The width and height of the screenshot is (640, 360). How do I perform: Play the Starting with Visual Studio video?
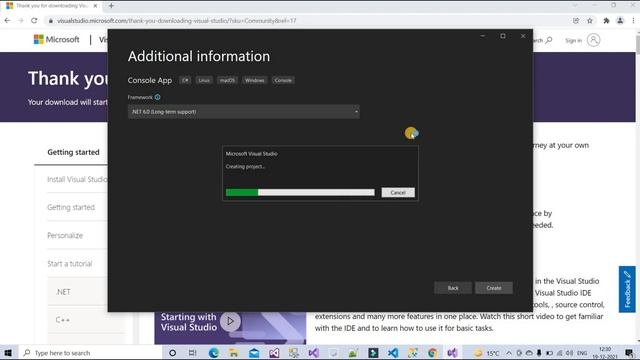(230, 321)
